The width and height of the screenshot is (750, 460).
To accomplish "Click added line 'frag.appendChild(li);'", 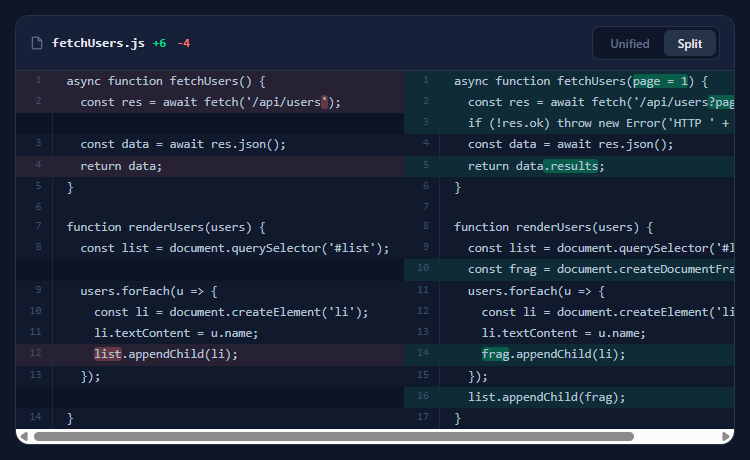I will coord(569,354).
